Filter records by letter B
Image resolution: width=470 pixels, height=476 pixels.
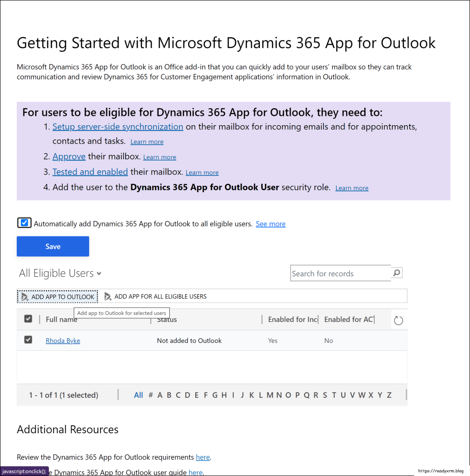click(x=169, y=395)
